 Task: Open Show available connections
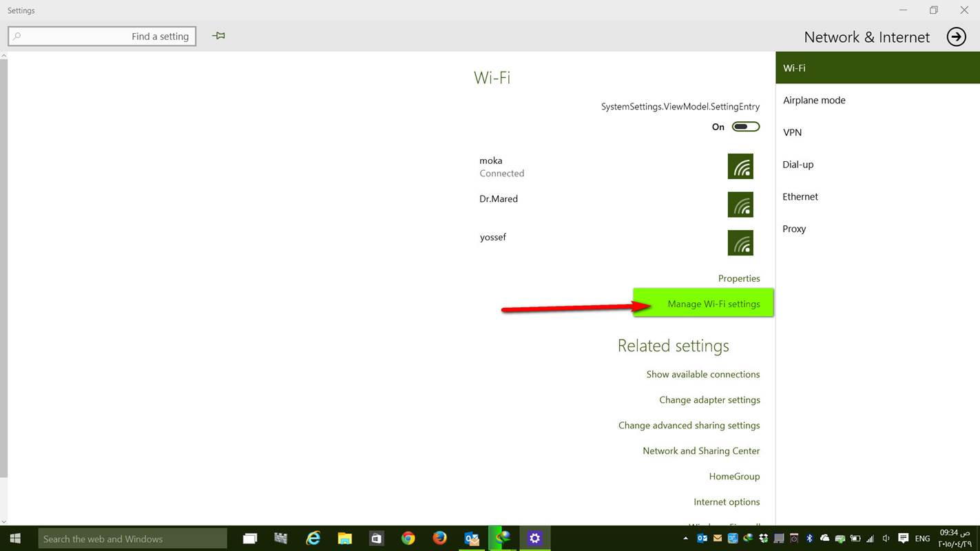pyautogui.click(x=703, y=374)
